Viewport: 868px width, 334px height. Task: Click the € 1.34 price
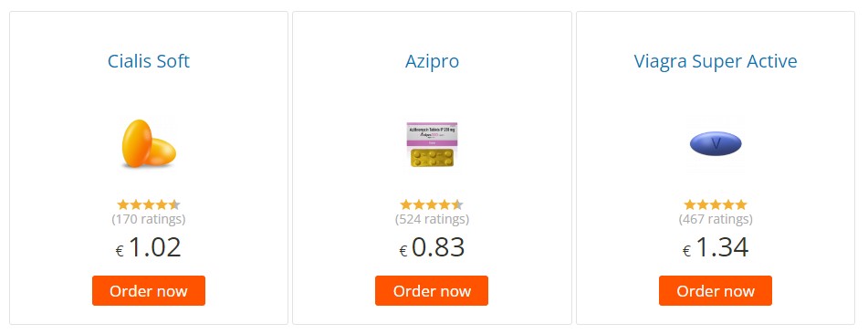716,247
